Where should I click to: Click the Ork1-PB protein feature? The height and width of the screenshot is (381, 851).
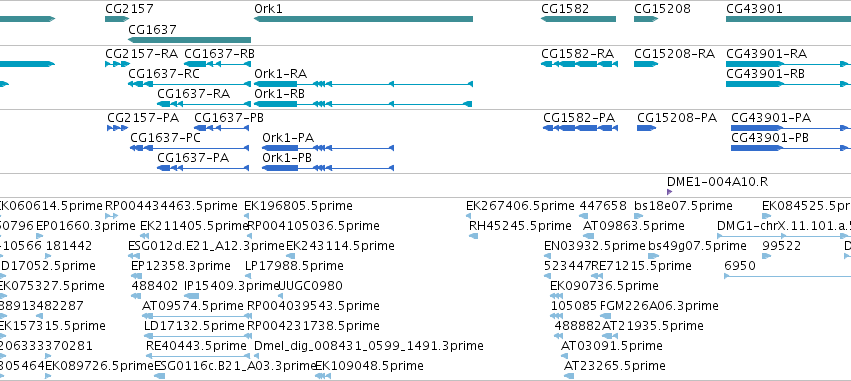[328, 168]
